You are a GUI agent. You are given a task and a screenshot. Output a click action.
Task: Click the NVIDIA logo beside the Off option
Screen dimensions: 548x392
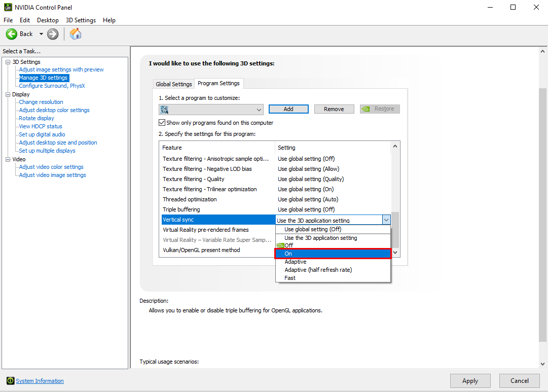click(x=280, y=245)
